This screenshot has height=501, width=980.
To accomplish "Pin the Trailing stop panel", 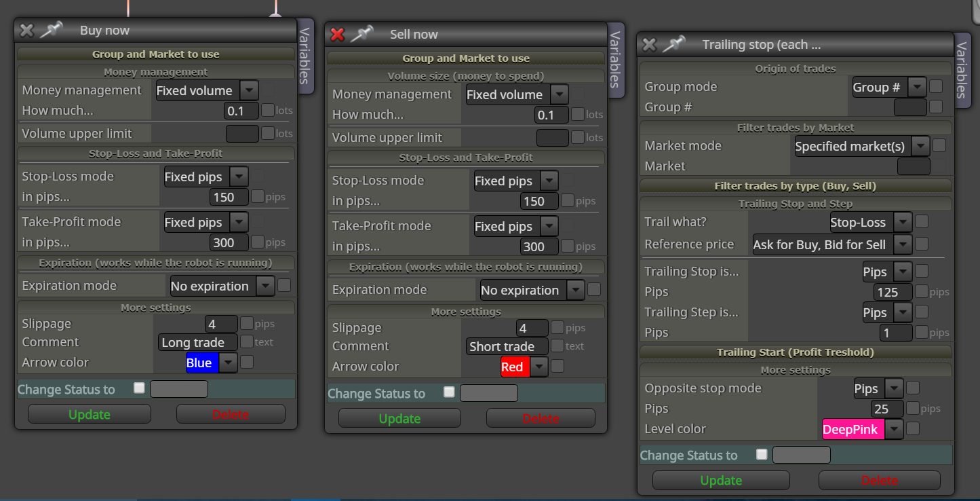I will (673, 44).
